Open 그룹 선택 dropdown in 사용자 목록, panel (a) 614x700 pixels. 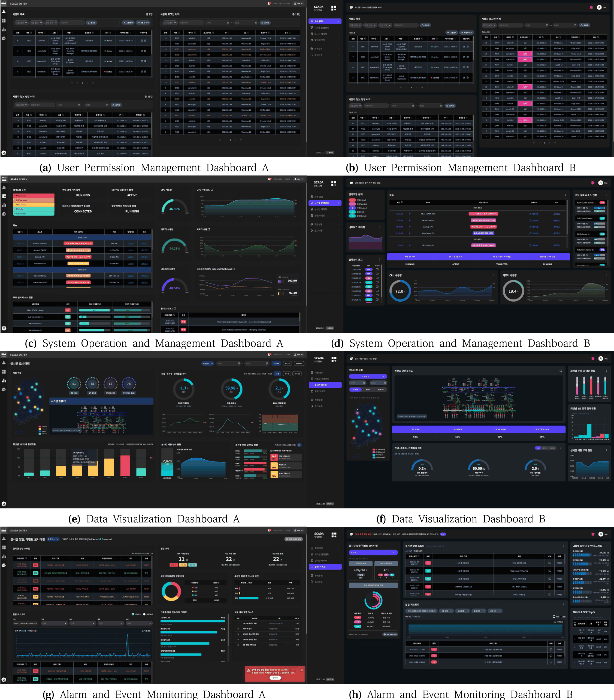[21, 23]
